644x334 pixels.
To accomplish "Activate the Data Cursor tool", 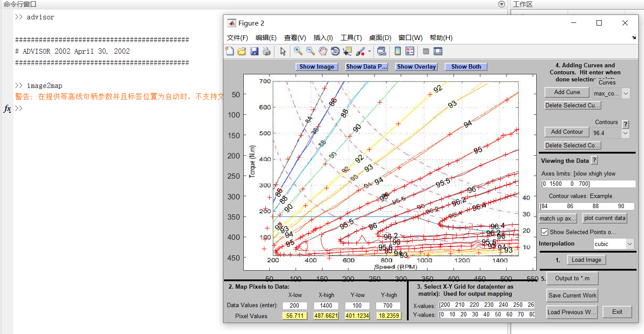I will 347,51.
